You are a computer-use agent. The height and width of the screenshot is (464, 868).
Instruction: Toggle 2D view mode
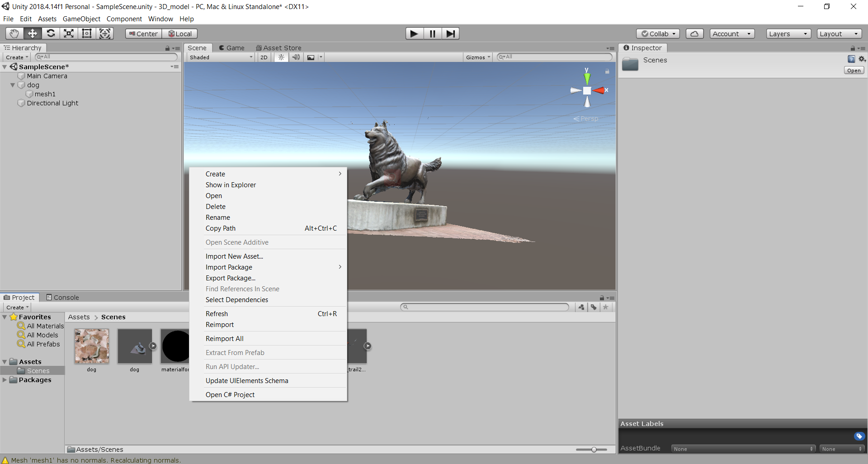tap(264, 57)
